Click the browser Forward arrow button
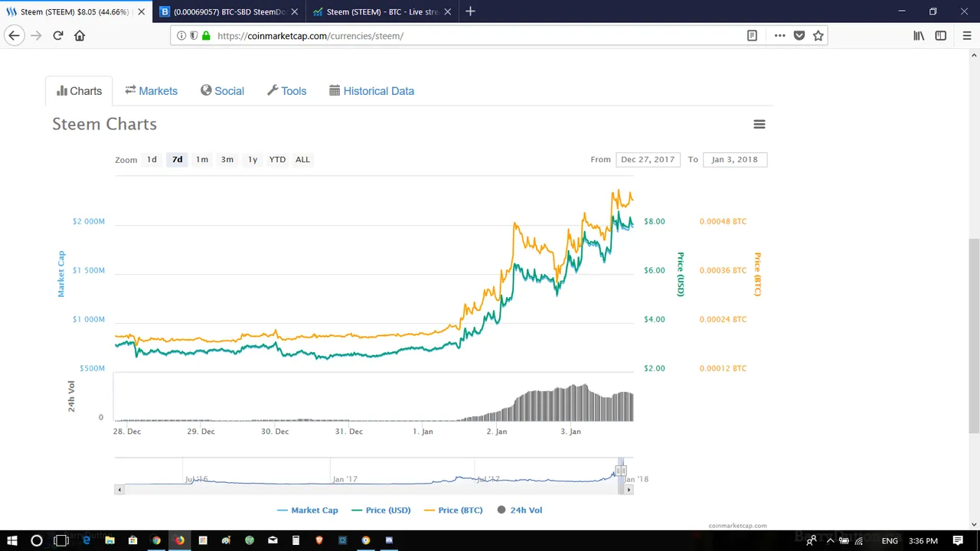This screenshot has height=551, width=980. point(36,35)
